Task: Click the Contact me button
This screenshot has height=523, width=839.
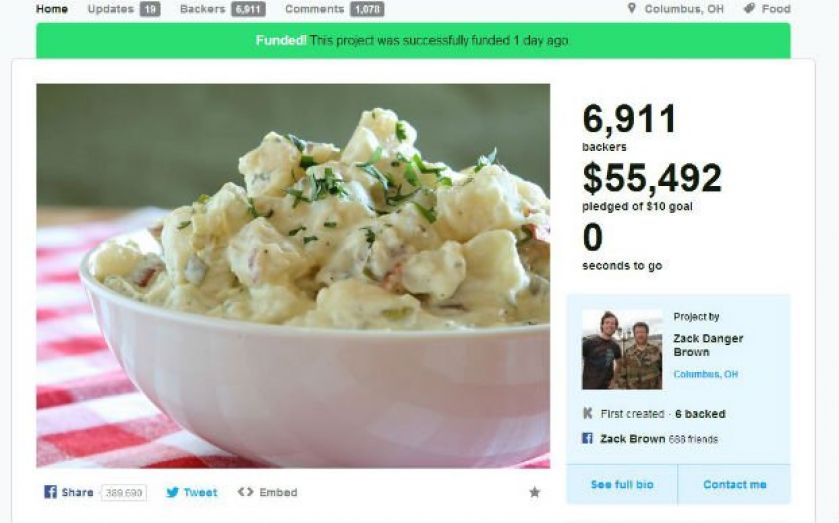Action: pyautogui.click(x=734, y=484)
